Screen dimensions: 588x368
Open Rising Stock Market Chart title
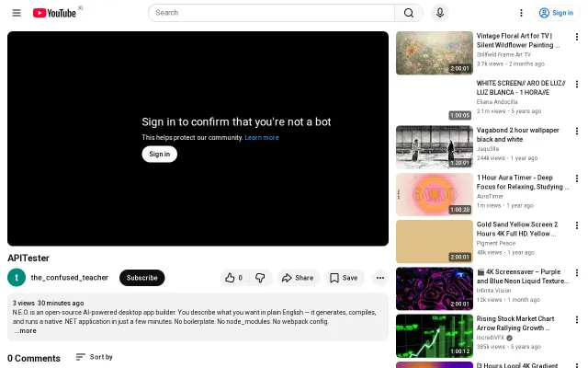[515, 323]
